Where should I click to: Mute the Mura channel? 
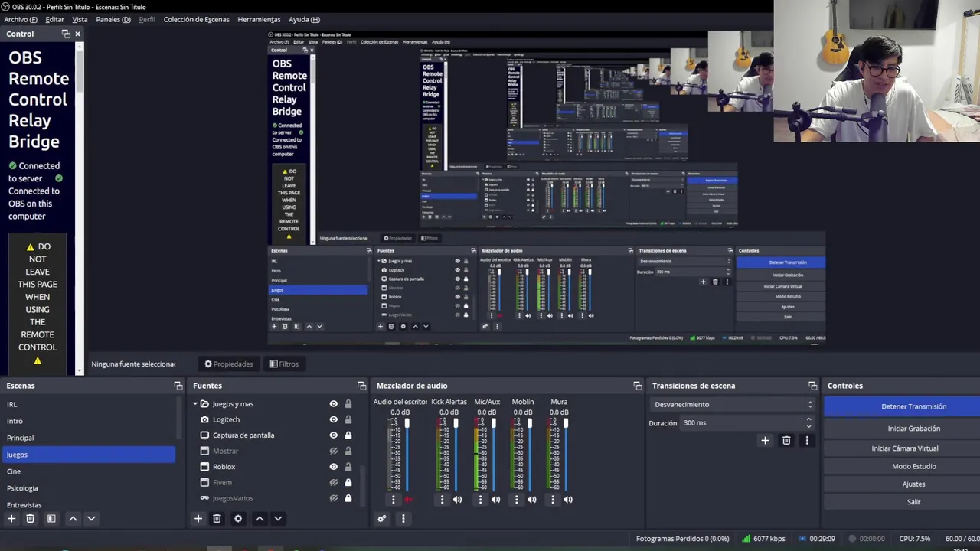[568, 500]
